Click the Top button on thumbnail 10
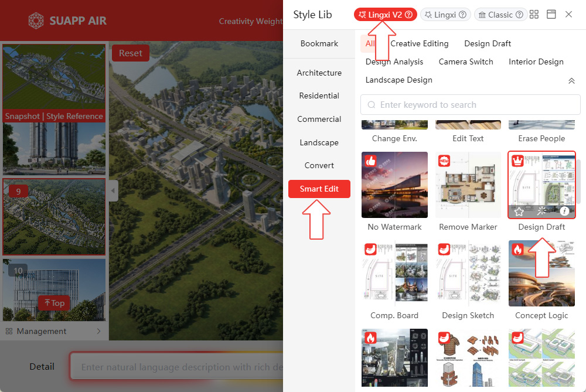586x392 pixels. [x=54, y=303]
